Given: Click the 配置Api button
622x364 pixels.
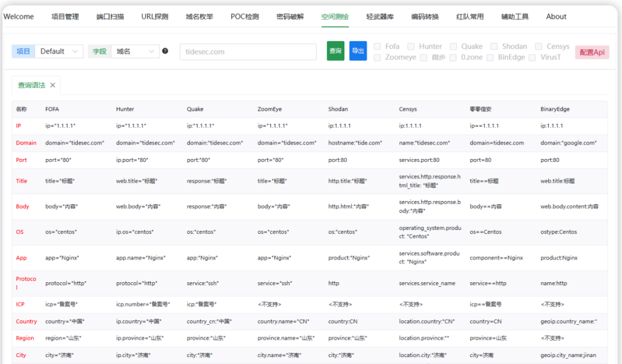Looking at the screenshot, I should 592,52.
